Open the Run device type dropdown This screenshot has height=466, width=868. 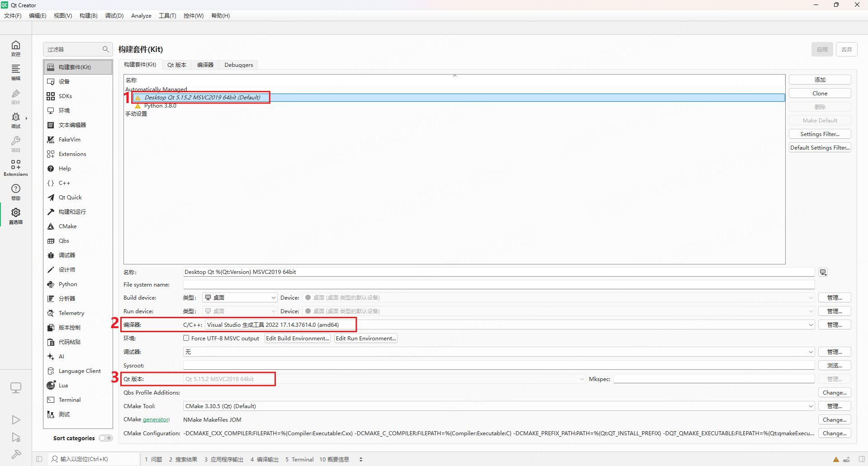pos(240,311)
